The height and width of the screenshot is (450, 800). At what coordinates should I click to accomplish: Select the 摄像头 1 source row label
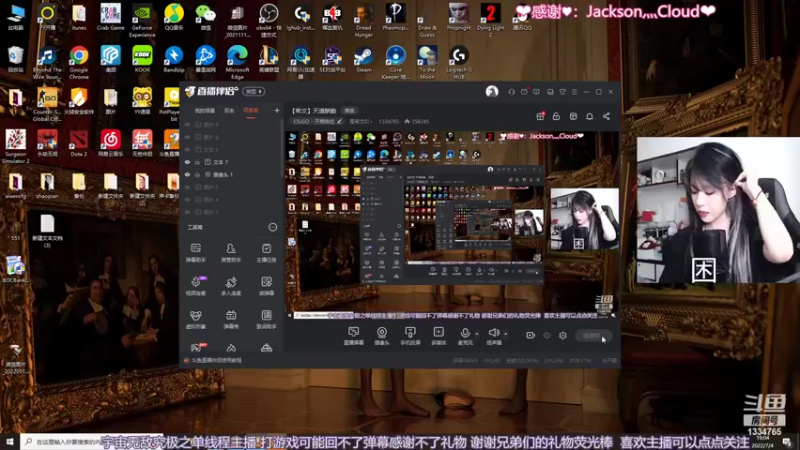pos(223,174)
